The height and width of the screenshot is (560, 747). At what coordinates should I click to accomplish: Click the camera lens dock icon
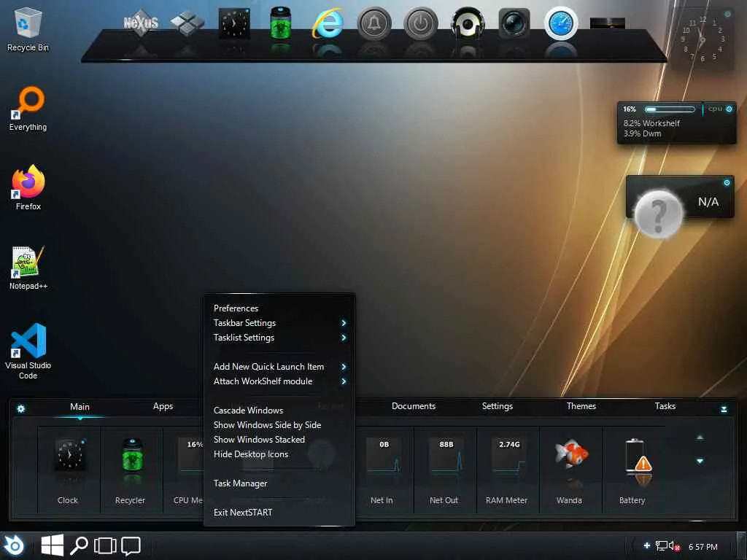point(514,23)
